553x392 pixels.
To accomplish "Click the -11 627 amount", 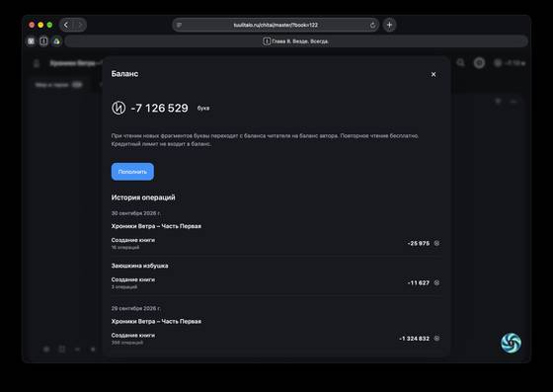I will (x=419, y=282).
